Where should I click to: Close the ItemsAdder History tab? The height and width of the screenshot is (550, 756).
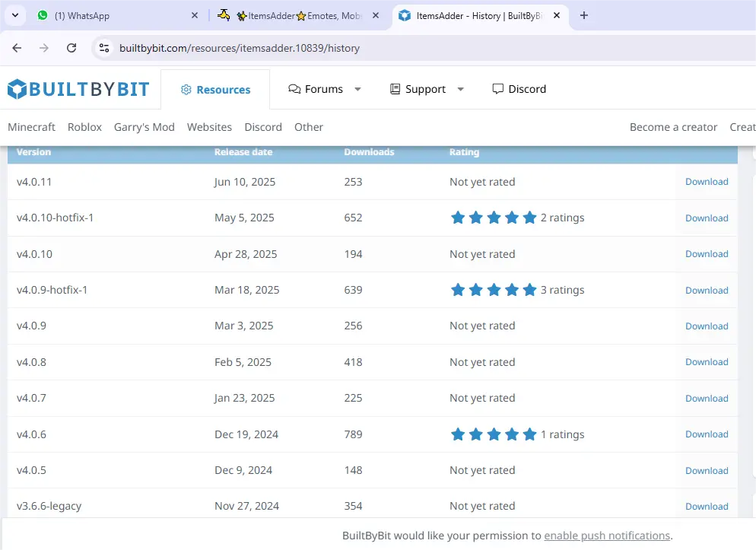557,15
